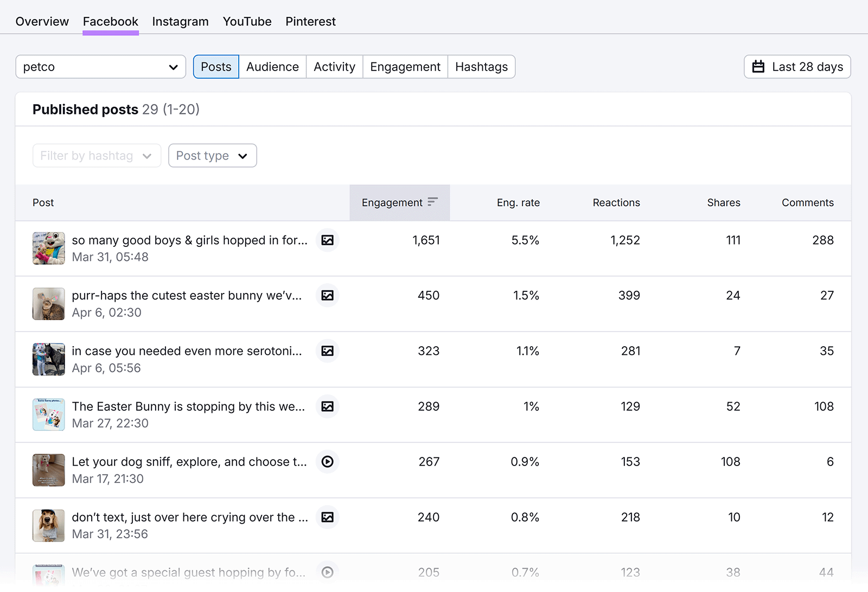Click the play icon on the special guest post

(327, 571)
